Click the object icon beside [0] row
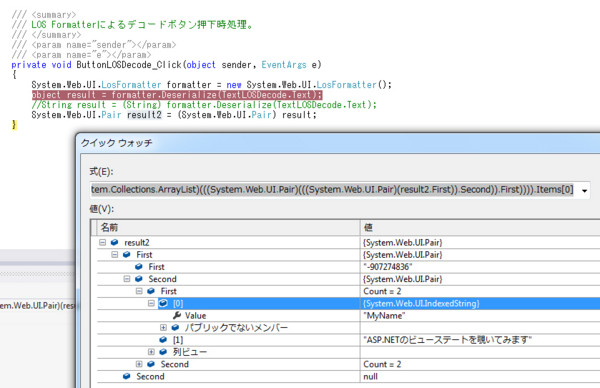This screenshot has width=600, height=388. coord(163,303)
